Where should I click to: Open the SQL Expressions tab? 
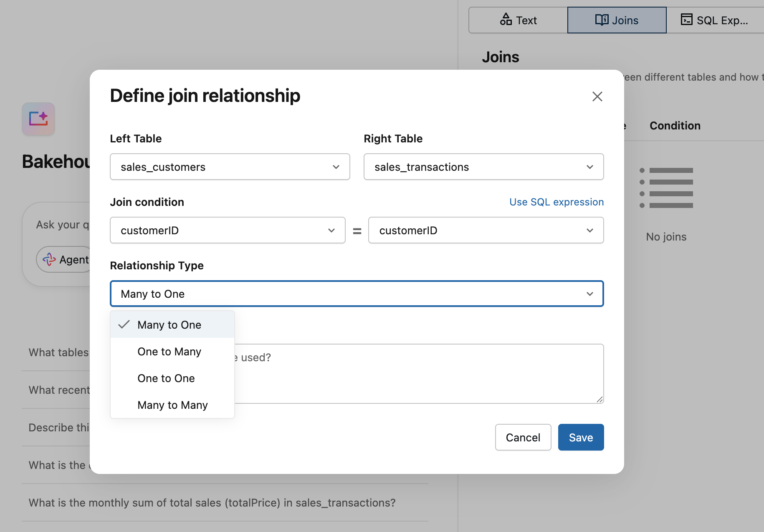point(714,20)
